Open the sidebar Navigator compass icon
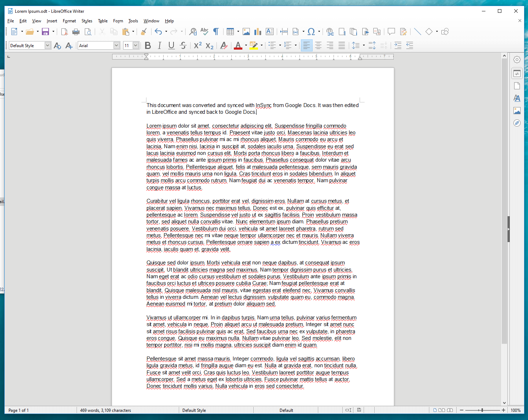Viewport: 528px width, 420px height. 517,123
